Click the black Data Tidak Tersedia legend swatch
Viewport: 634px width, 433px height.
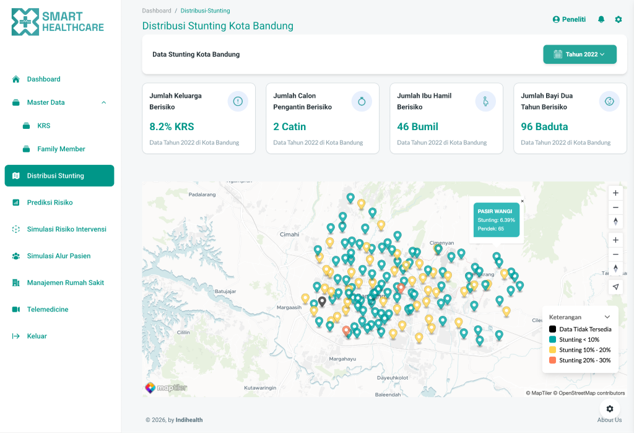[552, 329]
